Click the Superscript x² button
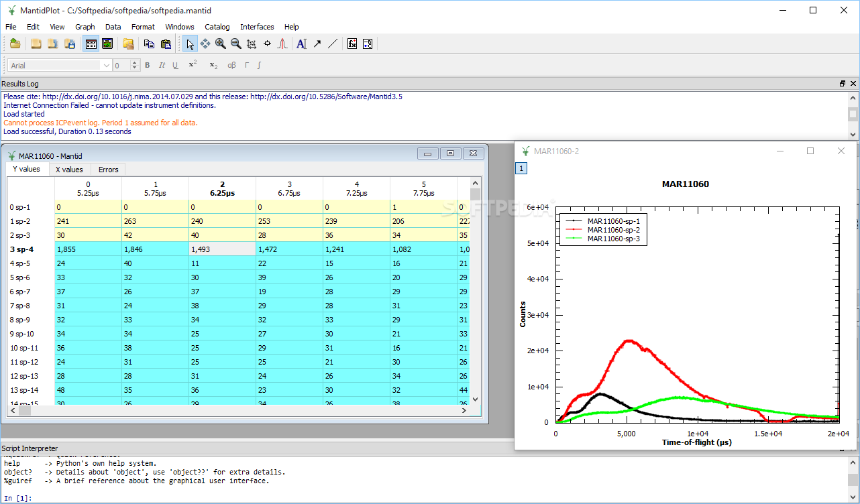Viewport: 860px width, 504px height. pos(193,65)
